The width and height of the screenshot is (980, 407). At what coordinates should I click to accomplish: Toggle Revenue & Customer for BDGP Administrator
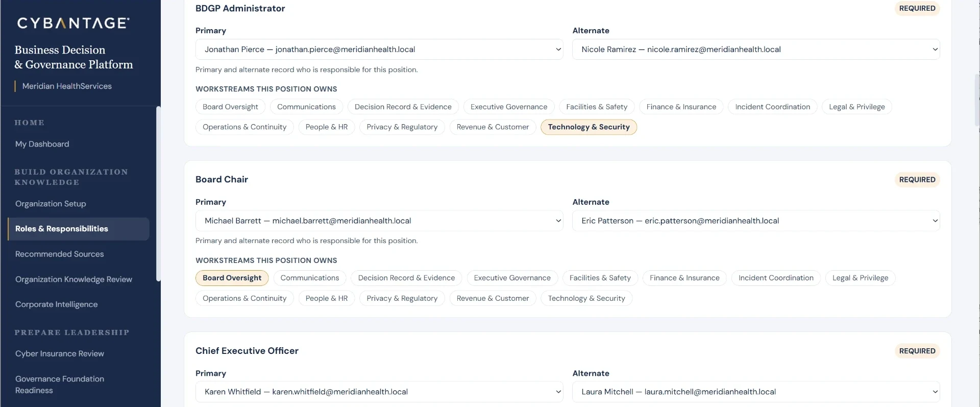coord(493,127)
